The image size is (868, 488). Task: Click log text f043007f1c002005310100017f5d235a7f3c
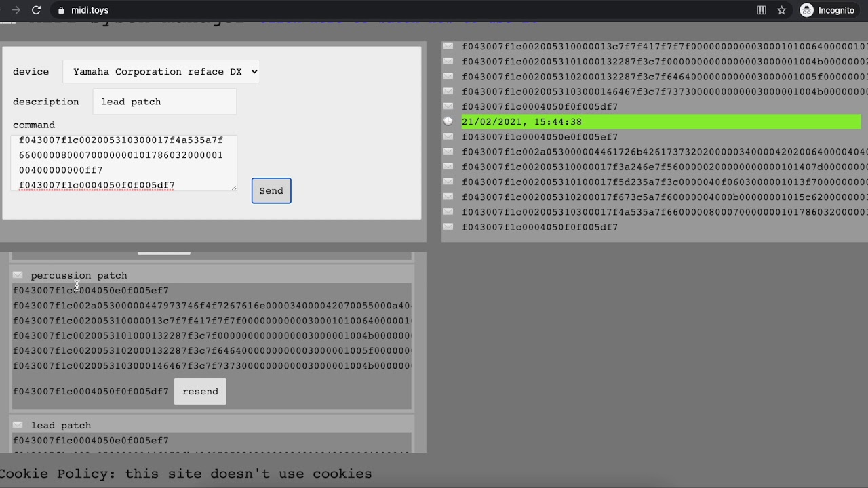click(x=665, y=182)
